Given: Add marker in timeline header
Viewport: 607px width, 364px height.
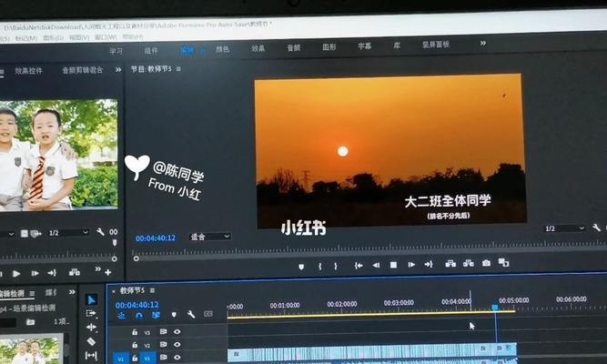Looking at the screenshot, I should pyautogui.click(x=174, y=315).
